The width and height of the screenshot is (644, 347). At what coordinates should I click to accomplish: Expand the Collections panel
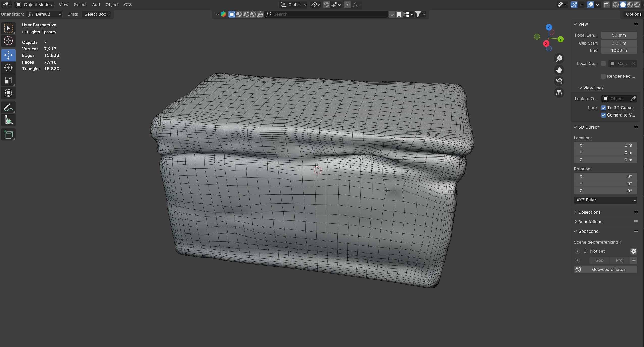click(x=589, y=212)
